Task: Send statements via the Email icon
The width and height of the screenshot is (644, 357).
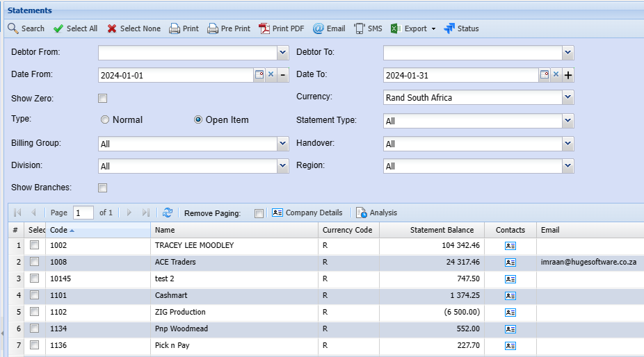Action: (x=328, y=28)
